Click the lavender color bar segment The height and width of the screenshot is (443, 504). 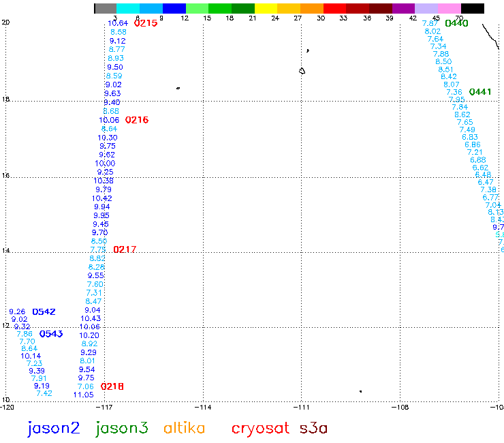[x=426, y=8]
